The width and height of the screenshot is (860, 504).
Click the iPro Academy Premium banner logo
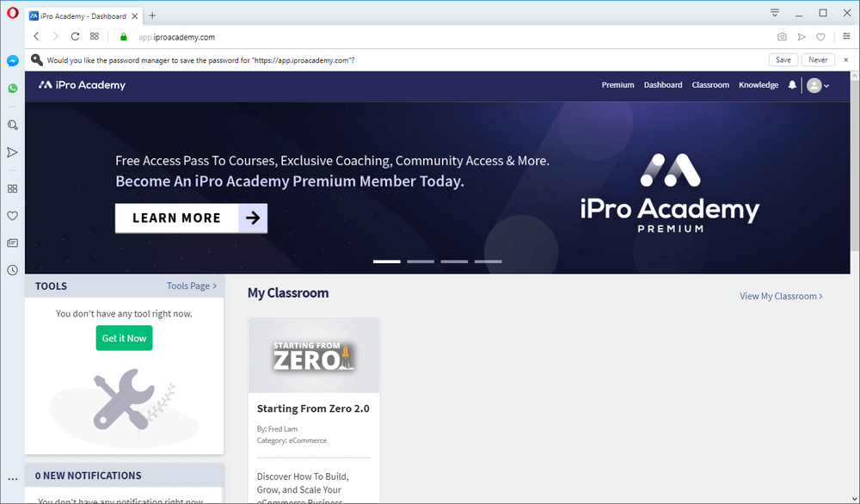670,193
